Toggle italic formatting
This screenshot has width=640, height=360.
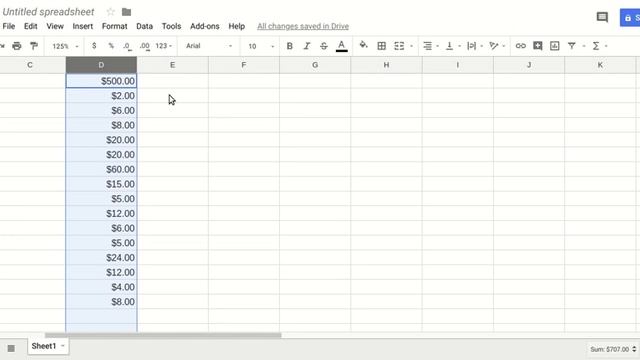(x=307, y=46)
